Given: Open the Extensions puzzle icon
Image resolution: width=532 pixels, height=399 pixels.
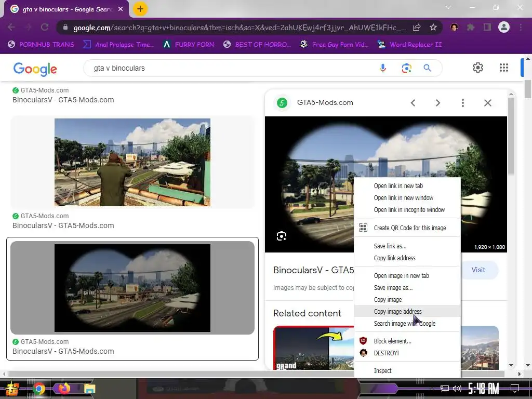Looking at the screenshot, I should click(471, 27).
